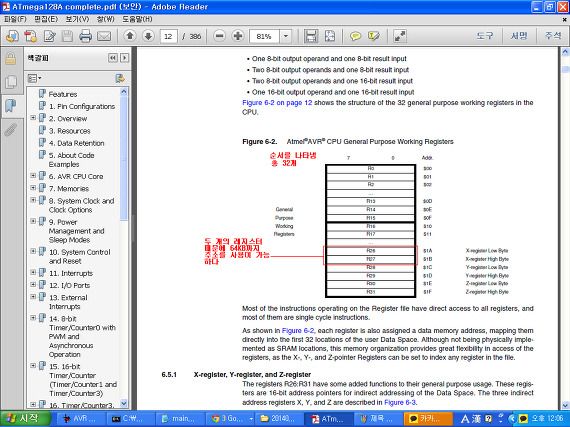Expand the 6. AVR CPU Core bookmark
Image resolution: width=570 pixels, height=427 pixels.
[33, 176]
